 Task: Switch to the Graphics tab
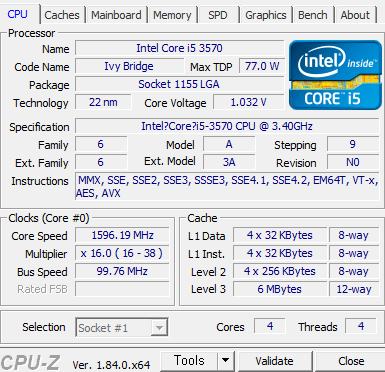click(266, 15)
